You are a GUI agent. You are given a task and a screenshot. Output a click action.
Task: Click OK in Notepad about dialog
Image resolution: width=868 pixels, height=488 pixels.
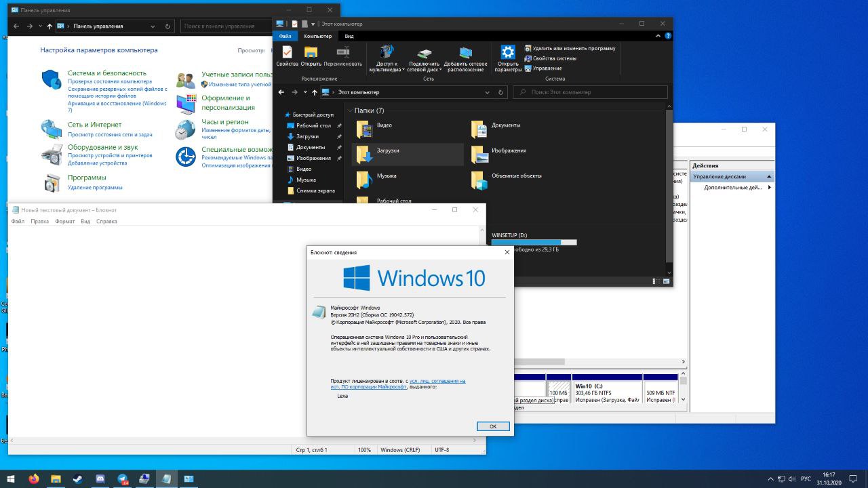[493, 426]
